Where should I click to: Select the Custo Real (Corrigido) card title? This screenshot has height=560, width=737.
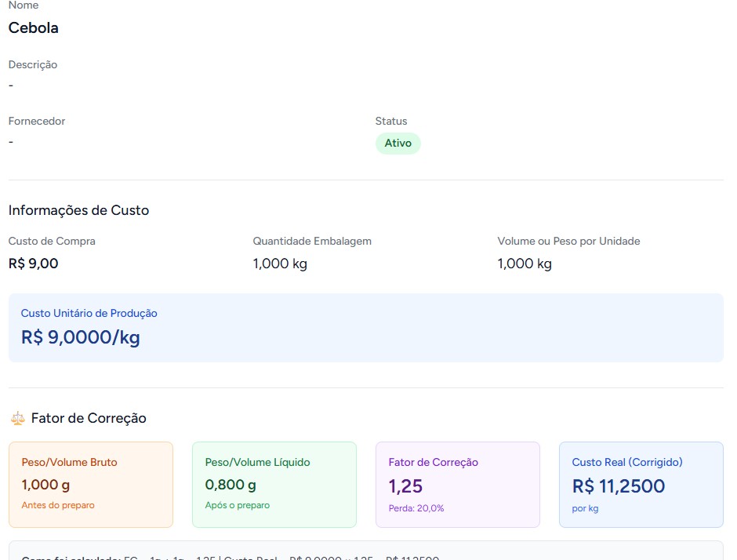627,463
